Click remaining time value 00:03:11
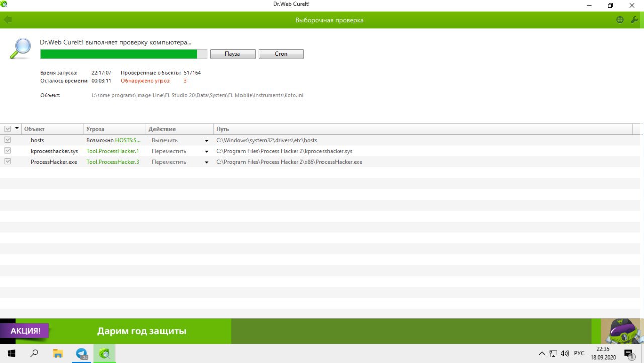The width and height of the screenshot is (644, 363). click(101, 80)
